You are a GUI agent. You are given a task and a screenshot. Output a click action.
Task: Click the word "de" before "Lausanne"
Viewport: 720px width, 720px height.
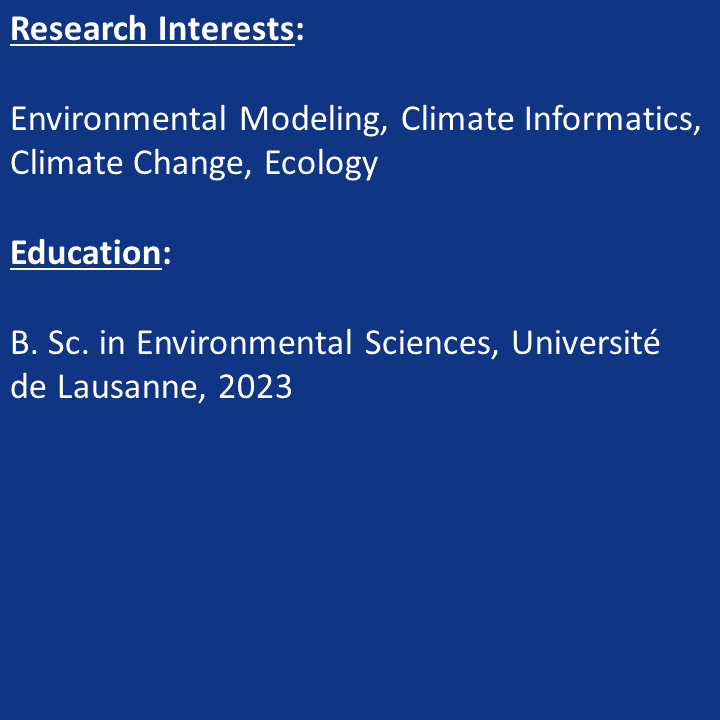(x=27, y=387)
